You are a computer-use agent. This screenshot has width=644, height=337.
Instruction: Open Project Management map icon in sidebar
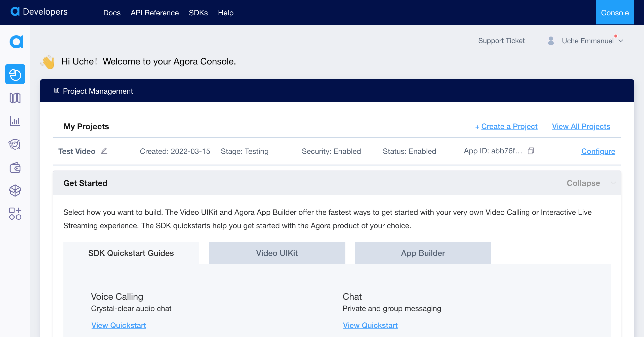[x=15, y=98]
